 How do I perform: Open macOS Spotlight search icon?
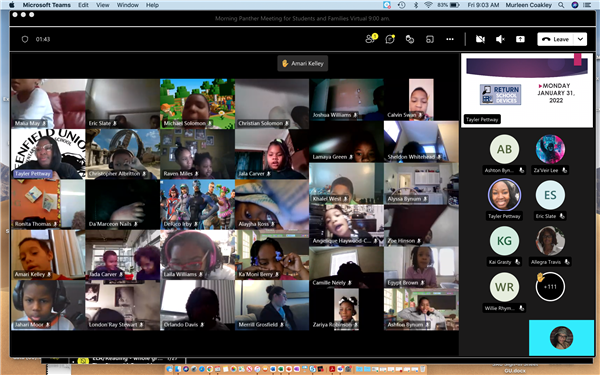(561, 5)
